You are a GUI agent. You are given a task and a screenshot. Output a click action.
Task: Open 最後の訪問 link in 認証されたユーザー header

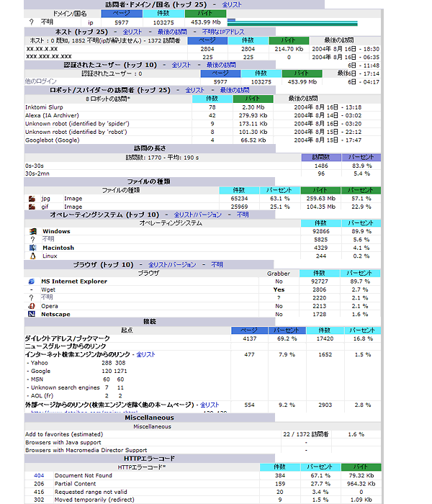221,65
